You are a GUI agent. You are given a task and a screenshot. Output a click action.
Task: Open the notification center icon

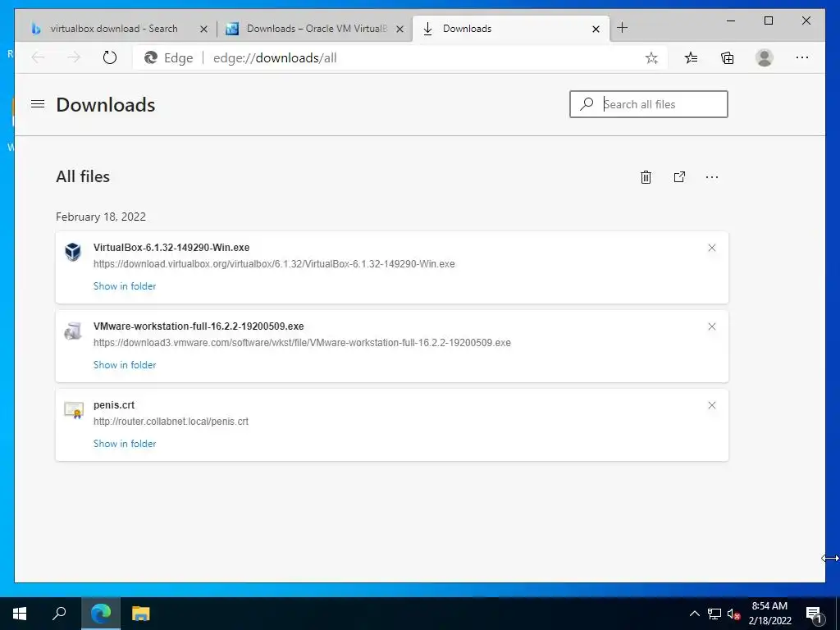point(814,614)
